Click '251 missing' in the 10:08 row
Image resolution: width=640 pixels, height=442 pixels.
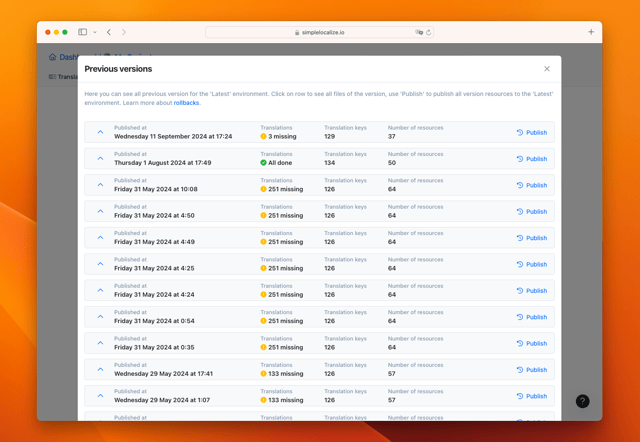point(282,189)
